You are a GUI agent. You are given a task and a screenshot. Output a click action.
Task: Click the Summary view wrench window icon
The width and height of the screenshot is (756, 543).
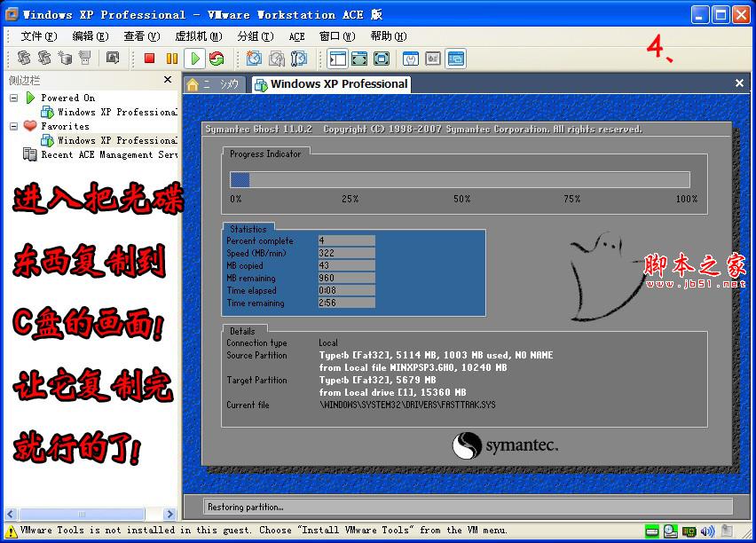tap(411, 59)
